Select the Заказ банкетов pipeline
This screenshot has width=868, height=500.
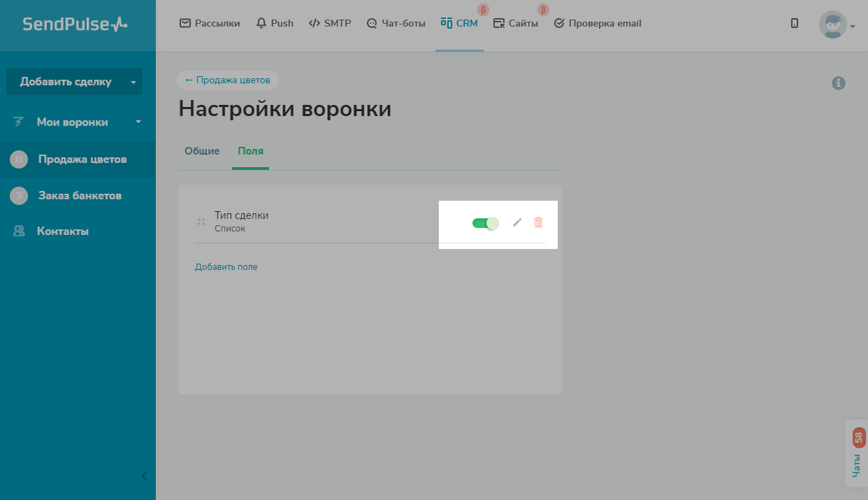[x=80, y=196]
